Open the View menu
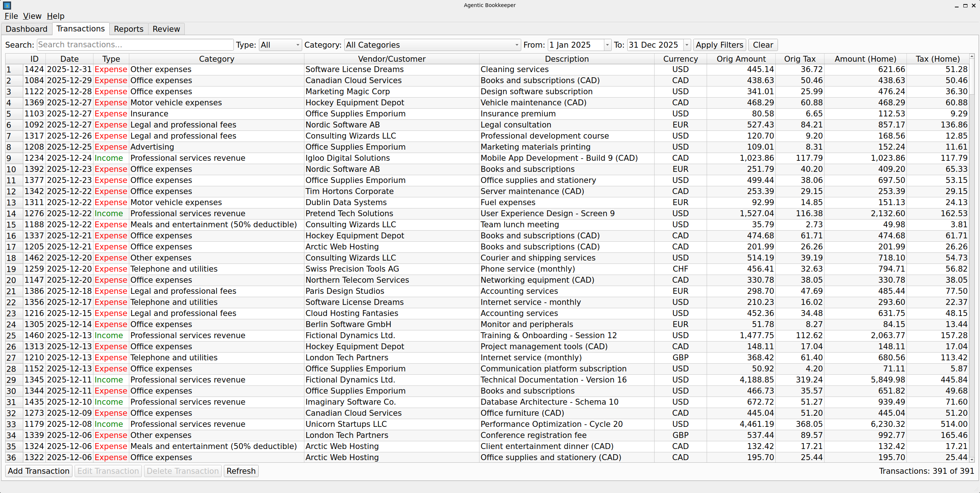 [x=32, y=16]
